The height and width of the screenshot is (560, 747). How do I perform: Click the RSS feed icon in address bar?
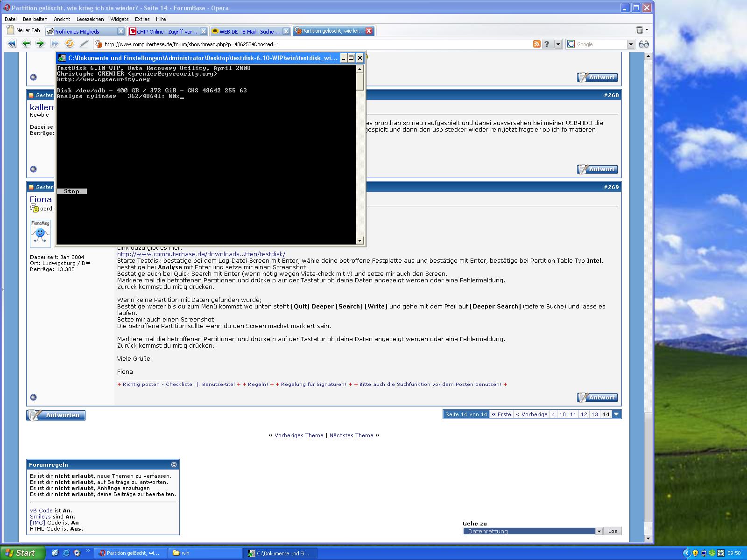click(x=537, y=44)
